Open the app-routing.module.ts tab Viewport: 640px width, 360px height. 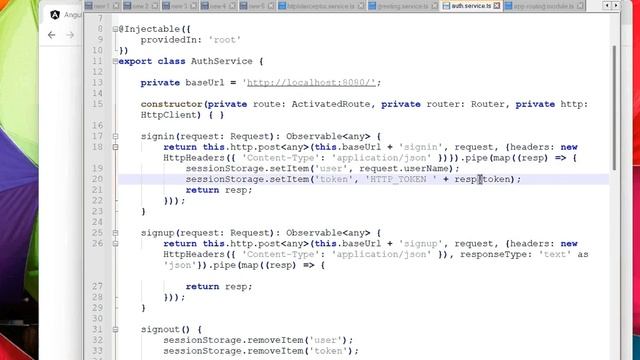point(544,6)
